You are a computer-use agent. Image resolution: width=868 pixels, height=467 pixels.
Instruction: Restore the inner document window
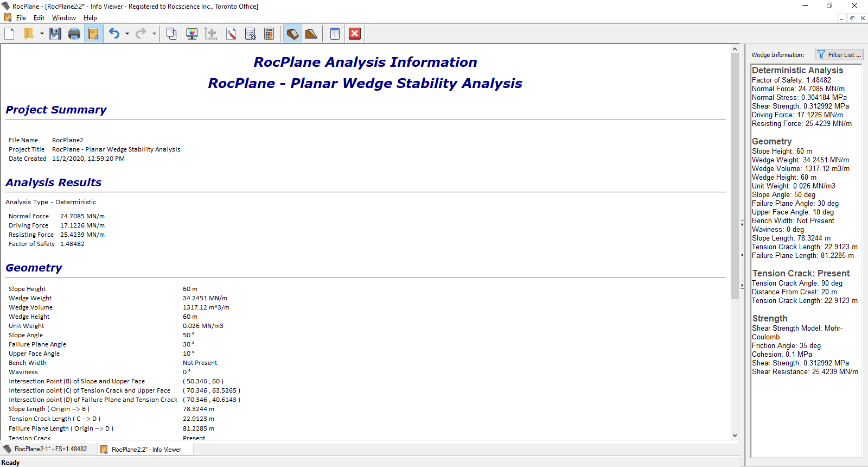click(x=852, y=18)
